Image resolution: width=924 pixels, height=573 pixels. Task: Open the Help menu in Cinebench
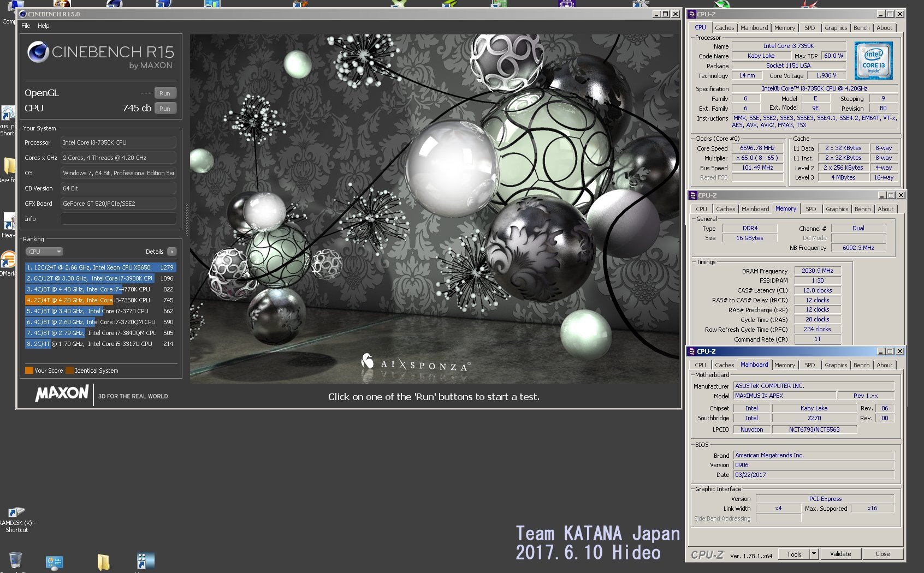43,26
